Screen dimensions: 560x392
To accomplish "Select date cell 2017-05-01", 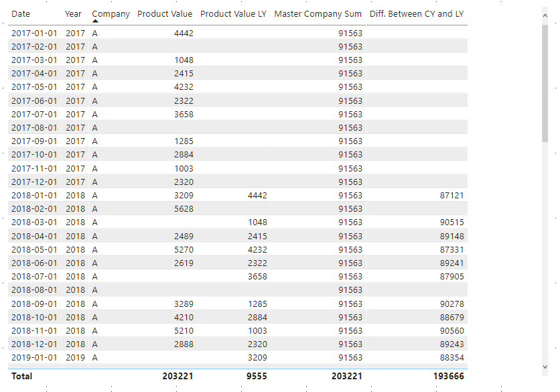I will [x=34, y=87].
